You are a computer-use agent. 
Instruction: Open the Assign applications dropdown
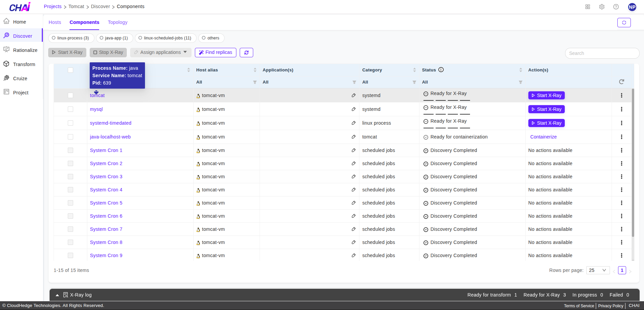(x=161, y=53)
